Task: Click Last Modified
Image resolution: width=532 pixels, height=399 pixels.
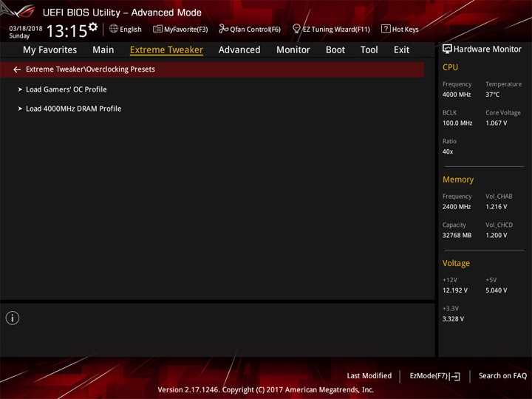Action: pyautogui.click(x=369, y=375)
